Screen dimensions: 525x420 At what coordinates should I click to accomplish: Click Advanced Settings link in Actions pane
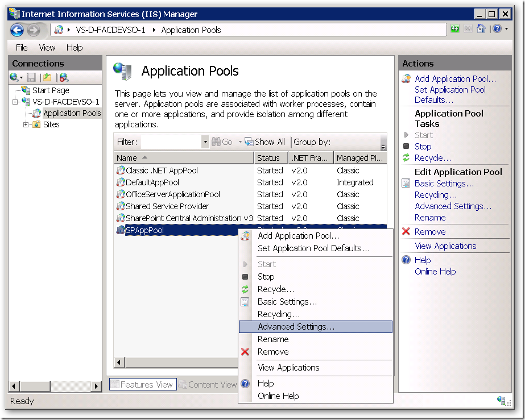tap(453, 206)
